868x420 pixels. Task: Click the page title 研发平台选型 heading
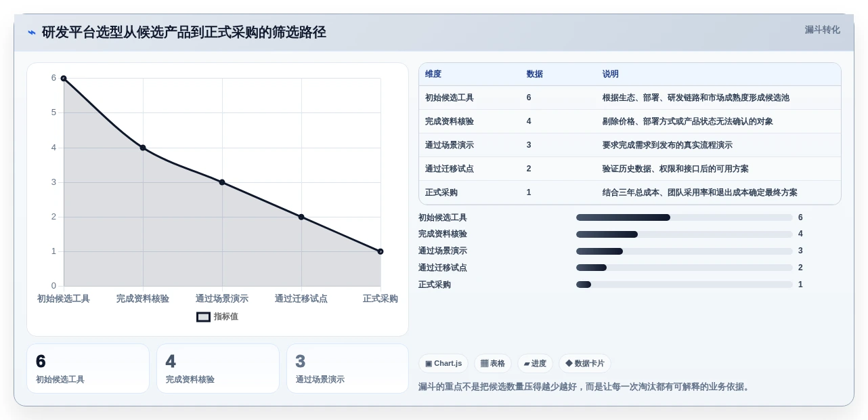click(x=184, y=32)
